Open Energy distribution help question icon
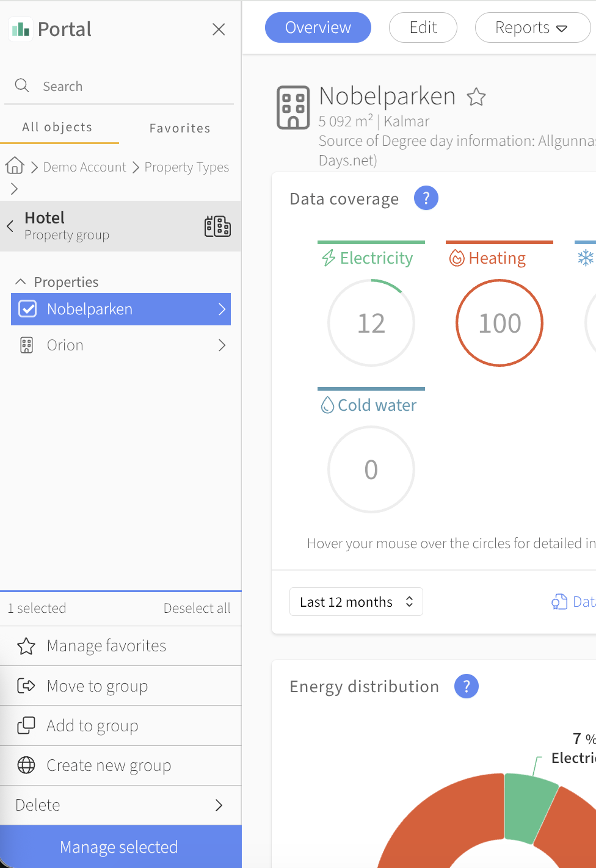Screen dimensions: 596x868 click(x=467, y=686)
